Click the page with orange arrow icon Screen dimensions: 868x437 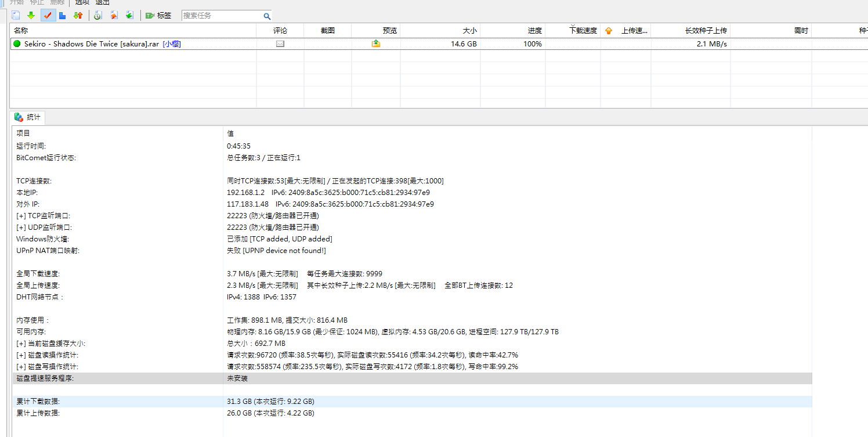[x=114, y=16]
